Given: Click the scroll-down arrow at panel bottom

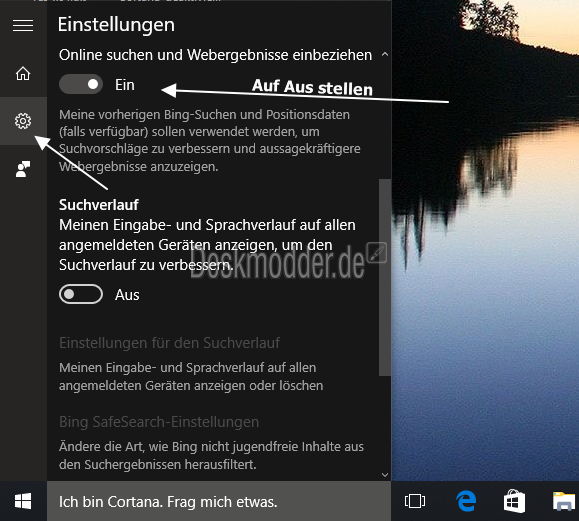Looking at the screenshot, I should pos(385,475).
